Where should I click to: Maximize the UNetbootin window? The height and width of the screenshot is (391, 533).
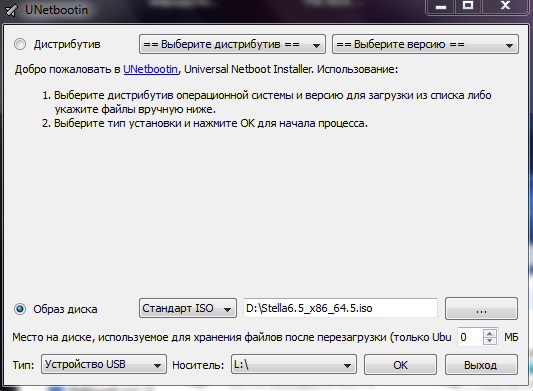tap(468, 6)
